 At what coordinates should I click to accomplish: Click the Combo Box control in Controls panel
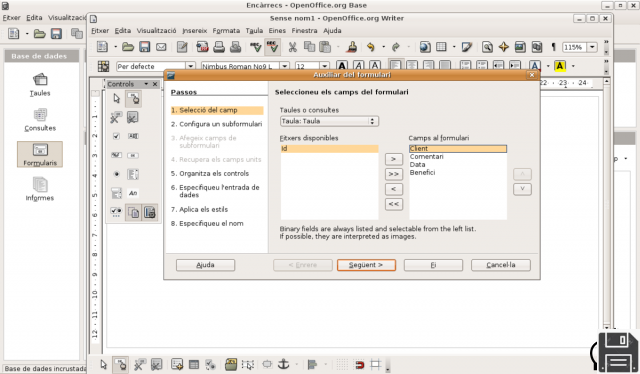click(116, 193)
